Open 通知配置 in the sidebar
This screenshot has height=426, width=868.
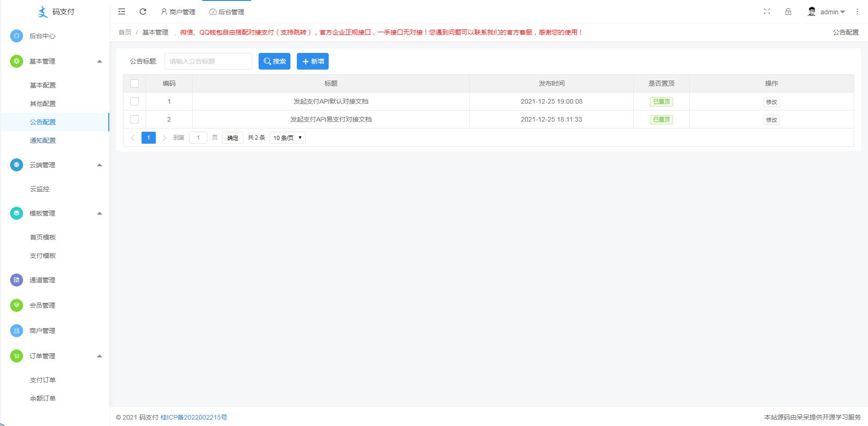tap(43, 140)
